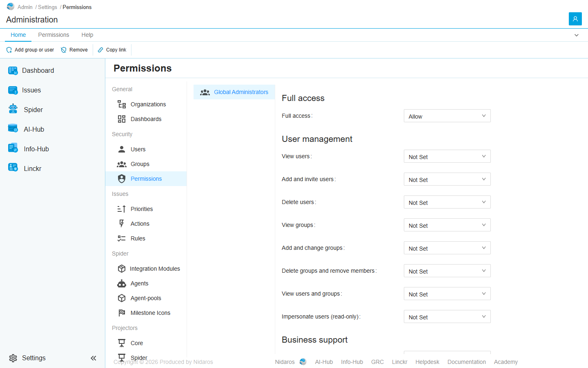Click the Agents robot icon

[x=122, y=283]
